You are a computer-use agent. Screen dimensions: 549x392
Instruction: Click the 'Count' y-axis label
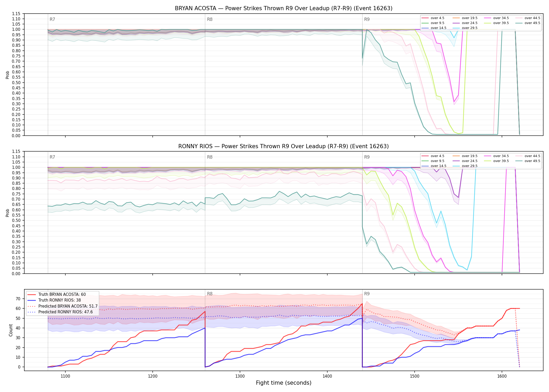pyautogui.click(x=11, y=330)
